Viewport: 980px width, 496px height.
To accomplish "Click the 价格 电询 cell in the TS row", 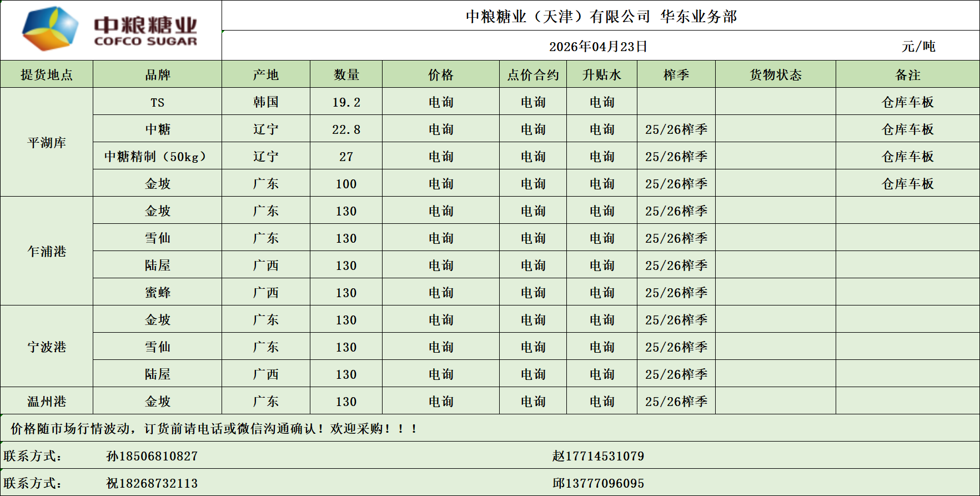I will [441, 102].
